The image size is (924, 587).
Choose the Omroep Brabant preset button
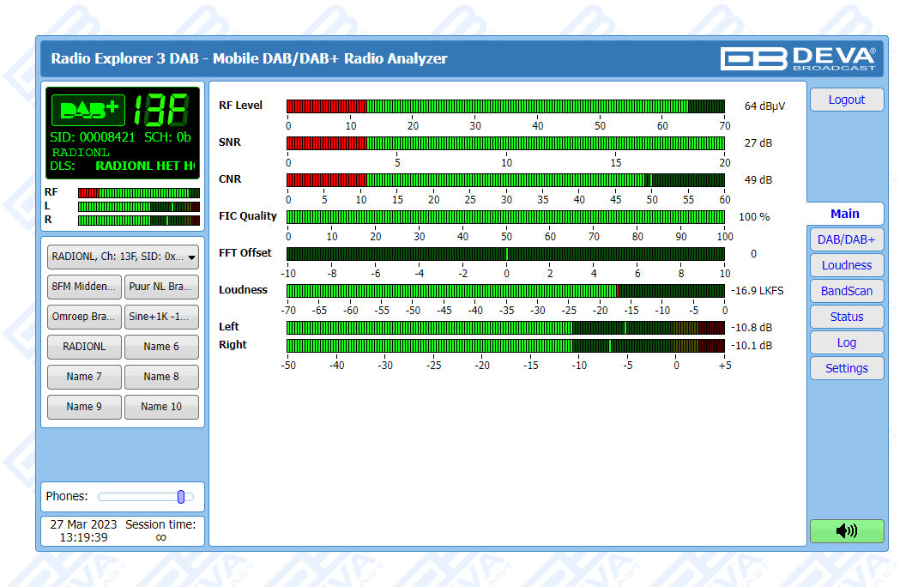(84, 317)
